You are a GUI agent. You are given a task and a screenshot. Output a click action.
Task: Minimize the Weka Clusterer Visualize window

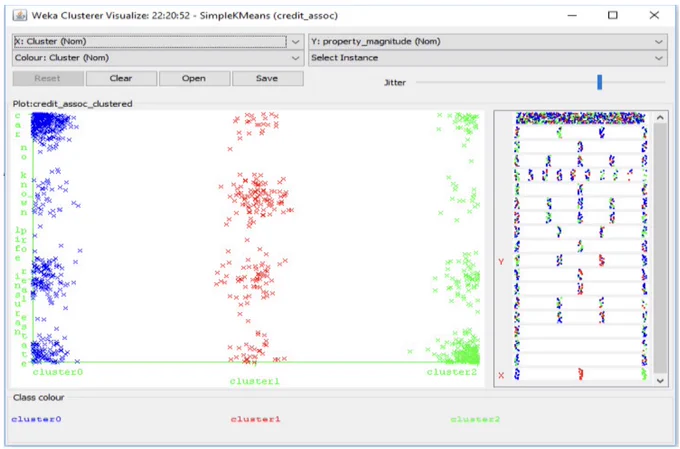[572, 15]
